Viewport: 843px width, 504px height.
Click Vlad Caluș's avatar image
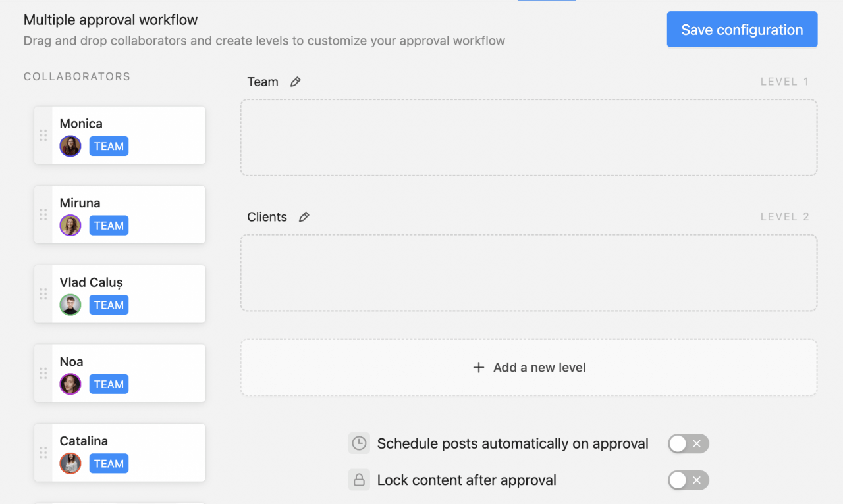70,305
